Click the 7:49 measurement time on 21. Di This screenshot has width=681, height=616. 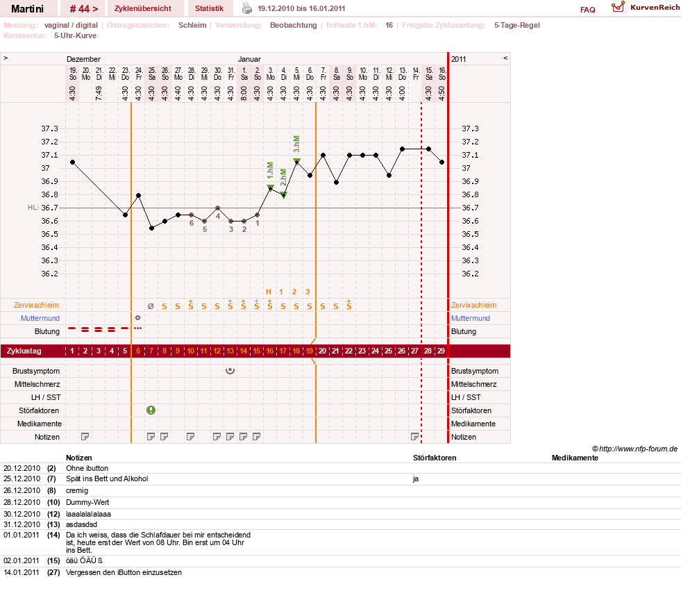tap(99, 93)
